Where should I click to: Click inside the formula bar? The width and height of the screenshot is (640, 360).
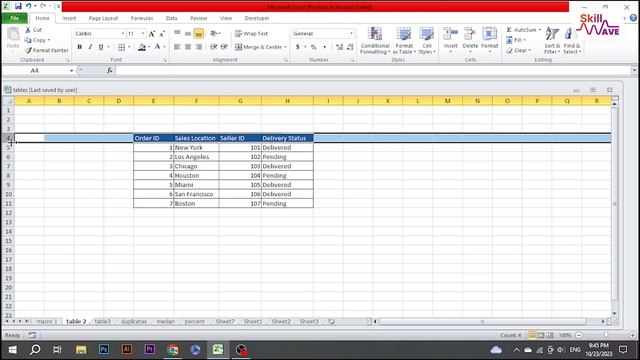(373, 71)
